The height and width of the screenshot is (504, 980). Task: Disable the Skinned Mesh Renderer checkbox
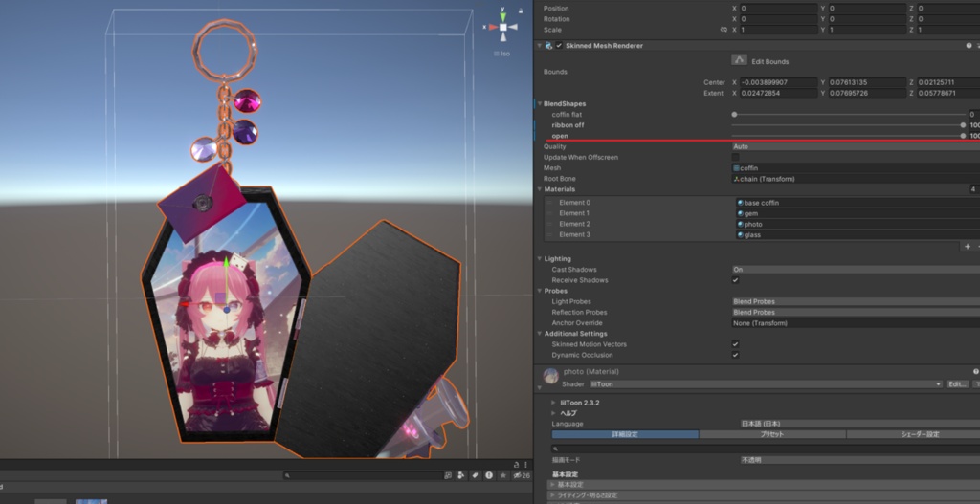(559, 46)
